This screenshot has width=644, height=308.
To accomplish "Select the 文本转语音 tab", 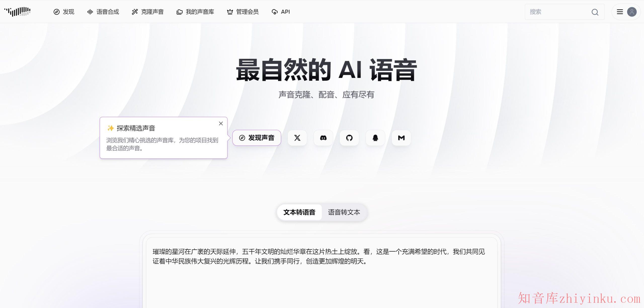I will pyautogui.click(x=299, y=212).
